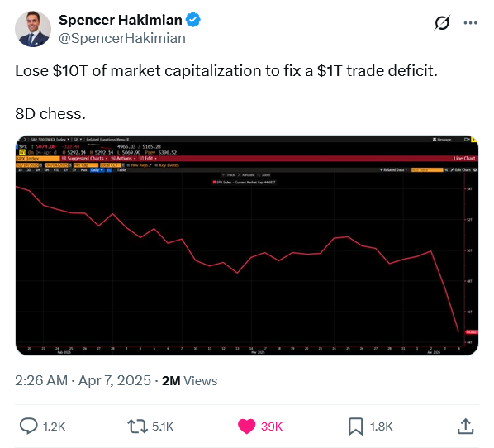This screenshot has width=494, height=448.
Task: Expand the Suggested Charts dropdown
Action: [x=84, y=158]
